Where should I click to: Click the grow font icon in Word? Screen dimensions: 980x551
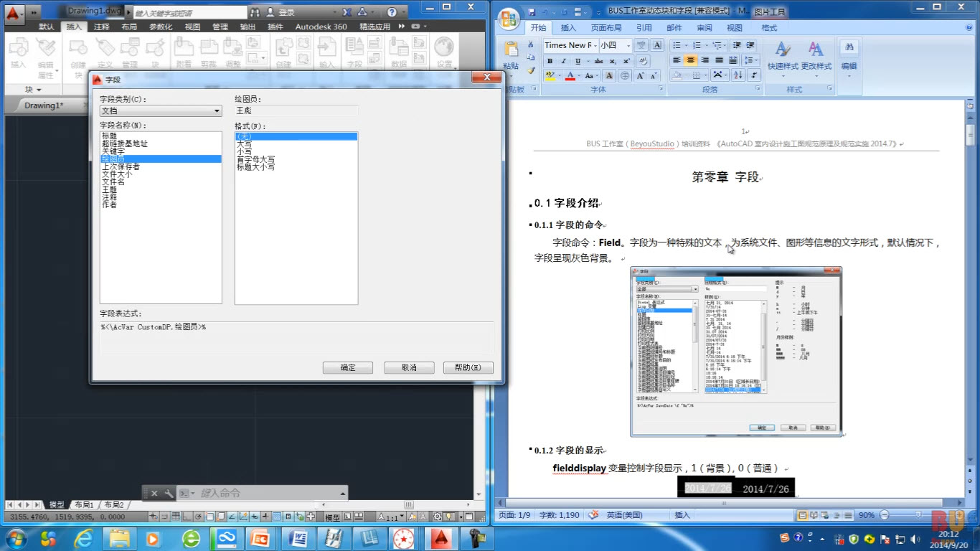click(x=641, y=75)
